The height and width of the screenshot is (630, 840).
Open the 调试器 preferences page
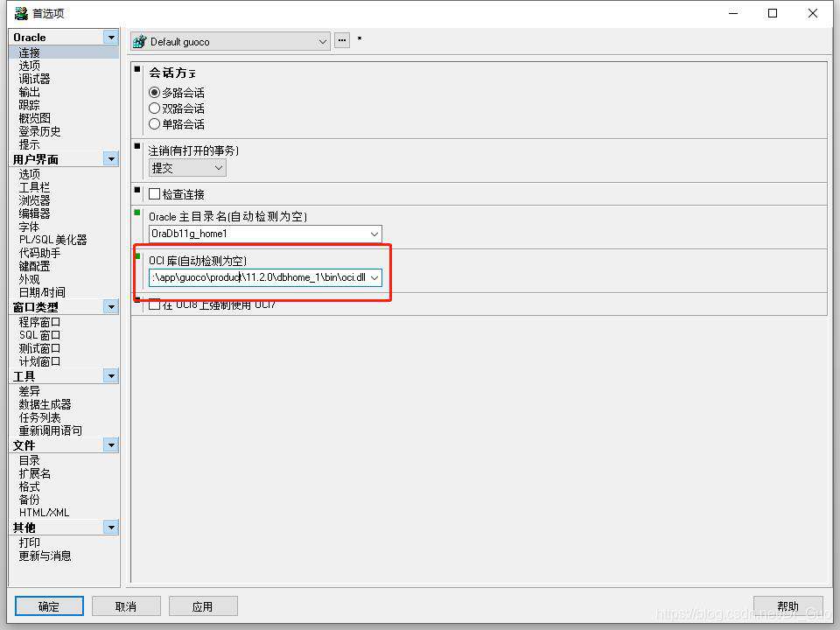tap(34, 79)
